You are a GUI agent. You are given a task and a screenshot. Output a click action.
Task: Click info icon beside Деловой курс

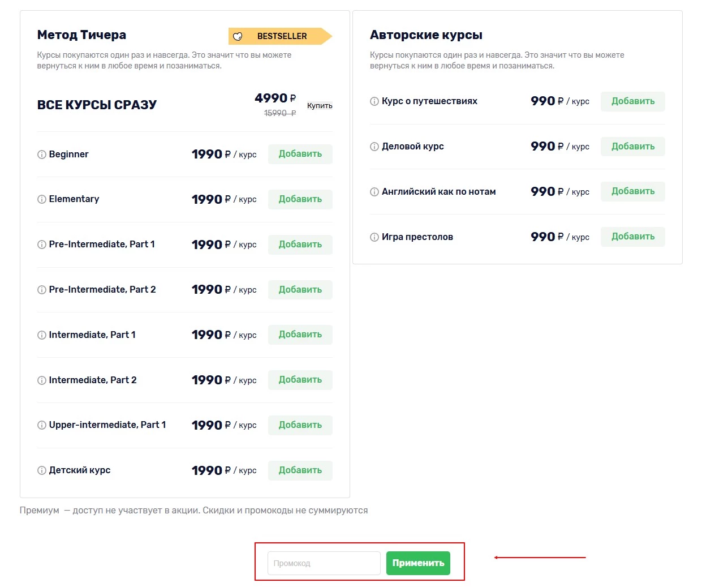point(374,147)
